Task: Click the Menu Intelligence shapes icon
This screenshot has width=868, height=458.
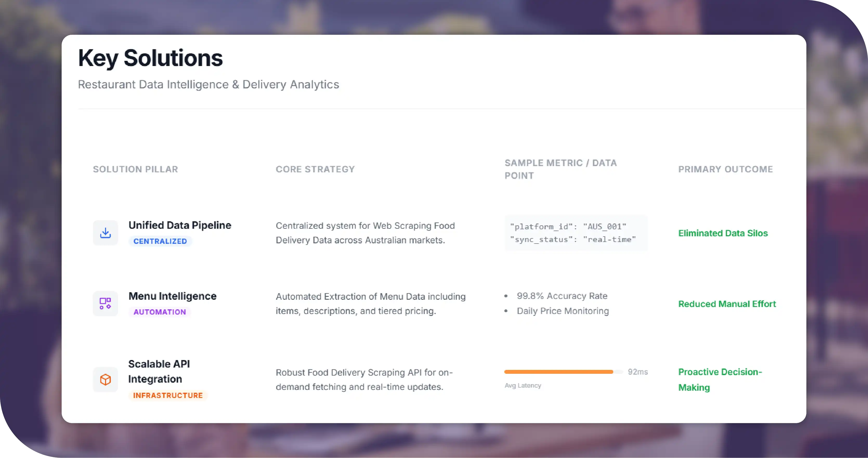Action: pyautogui.click(x=106, y=303)
